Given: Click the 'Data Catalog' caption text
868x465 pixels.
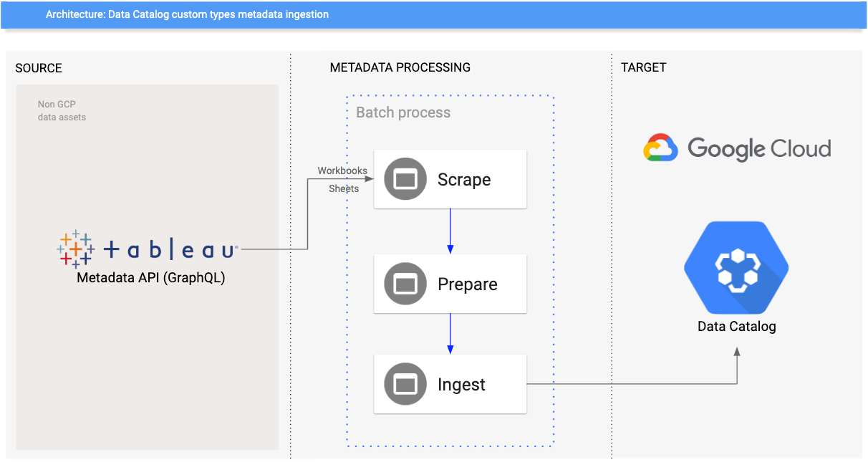Looking at the screenshot, I should (x=737, y=327).
